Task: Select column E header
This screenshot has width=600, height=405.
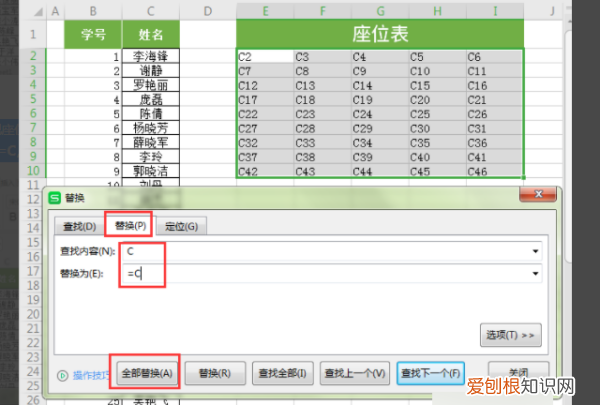Action: (265, 11)
